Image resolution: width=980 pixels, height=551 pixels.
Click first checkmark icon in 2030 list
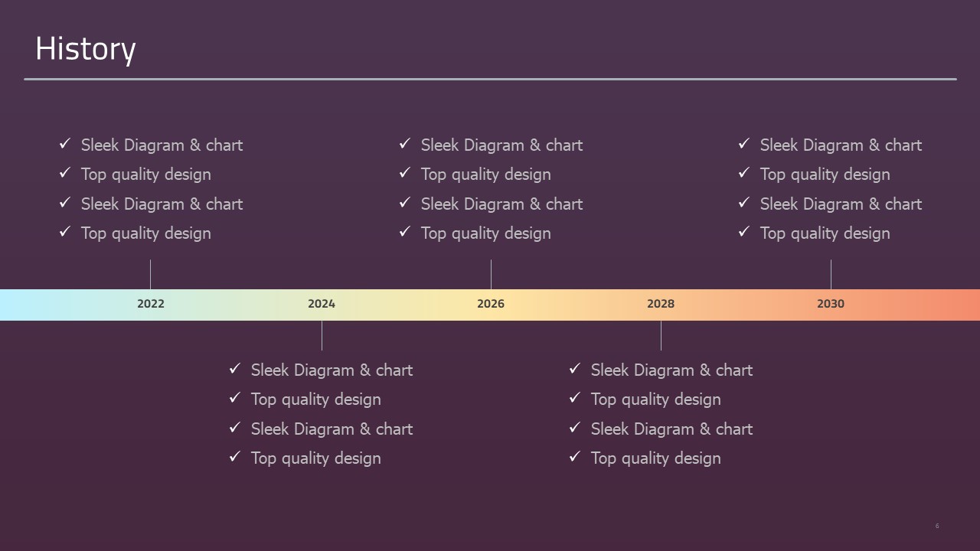pyautogui.click(x=744, y=143)
